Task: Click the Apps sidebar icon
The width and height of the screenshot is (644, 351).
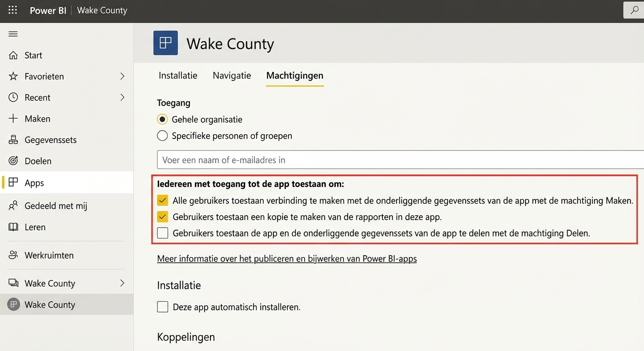Action: click(x=13, y=182)
